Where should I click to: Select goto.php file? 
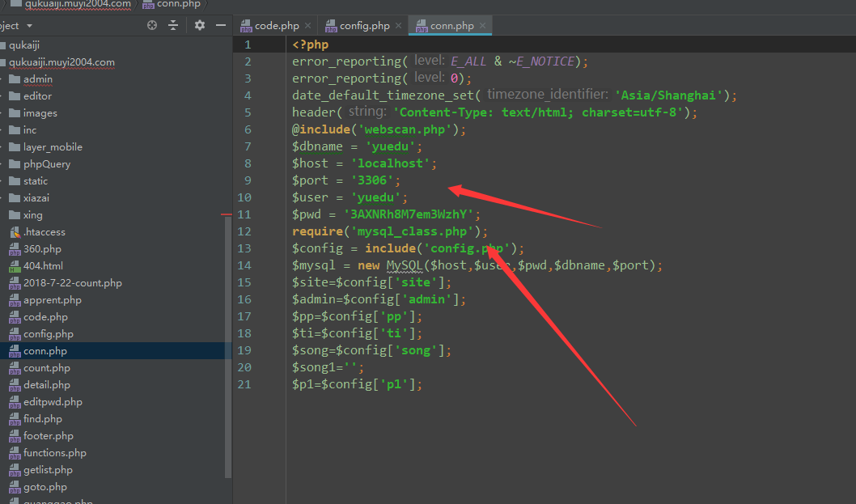pyautogui.click(x=44, y=486)
